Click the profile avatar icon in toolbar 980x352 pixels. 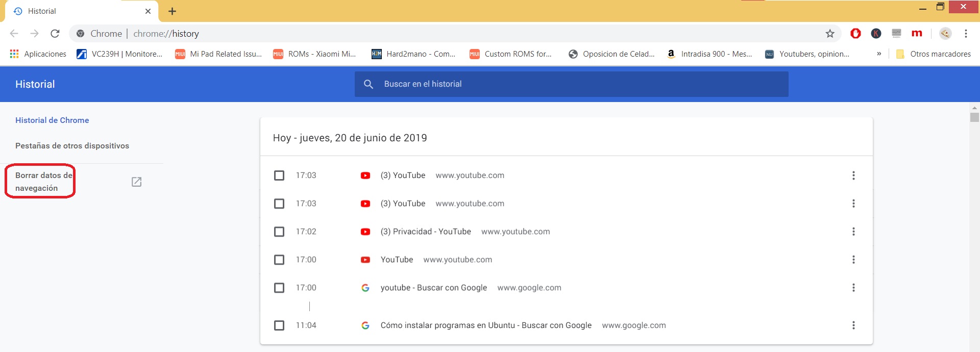point(945,34)
